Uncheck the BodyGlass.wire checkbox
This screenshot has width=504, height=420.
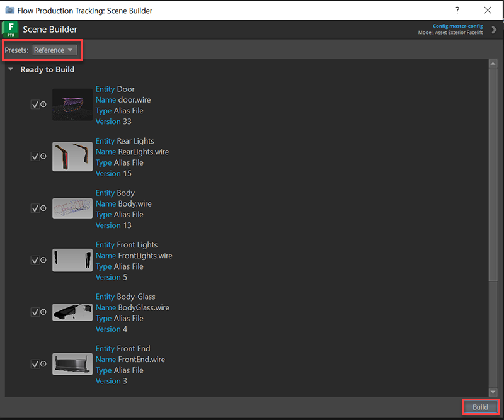(35, 312)
